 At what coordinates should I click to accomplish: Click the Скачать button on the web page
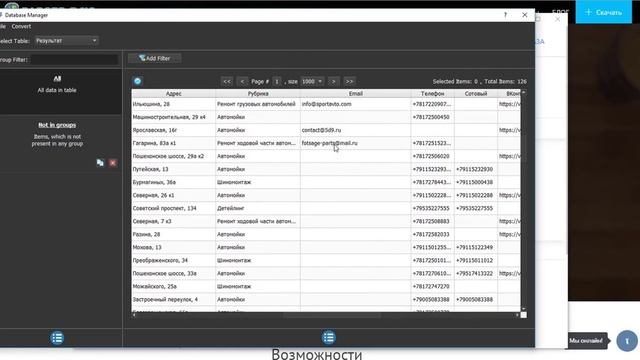(604, 12)
